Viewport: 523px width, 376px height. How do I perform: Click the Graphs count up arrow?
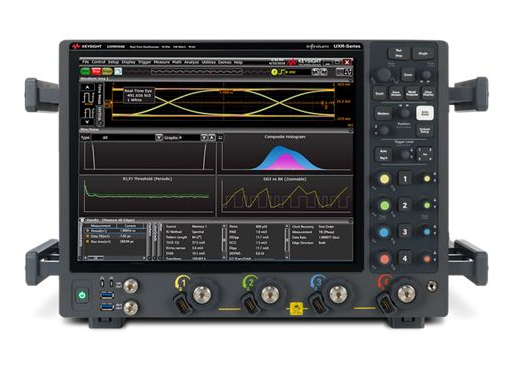pyautogui.click(x=211, y=137)
